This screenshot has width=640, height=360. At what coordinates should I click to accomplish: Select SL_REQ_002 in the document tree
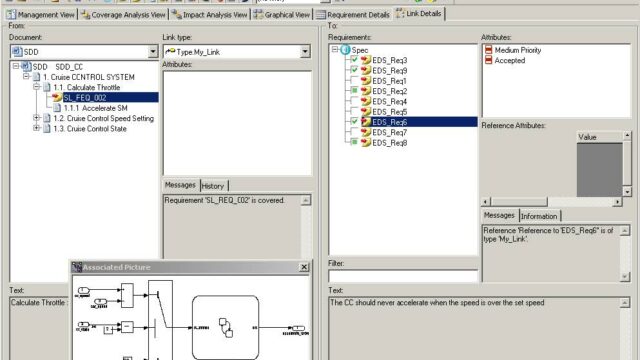pos(85,98)
